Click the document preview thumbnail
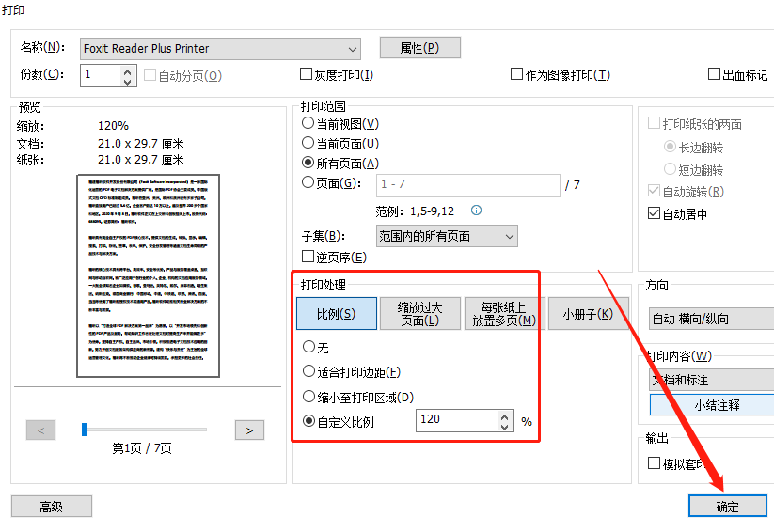Image resolution: width=774 pixels, height=532 pixels. [x=148, y=276]
